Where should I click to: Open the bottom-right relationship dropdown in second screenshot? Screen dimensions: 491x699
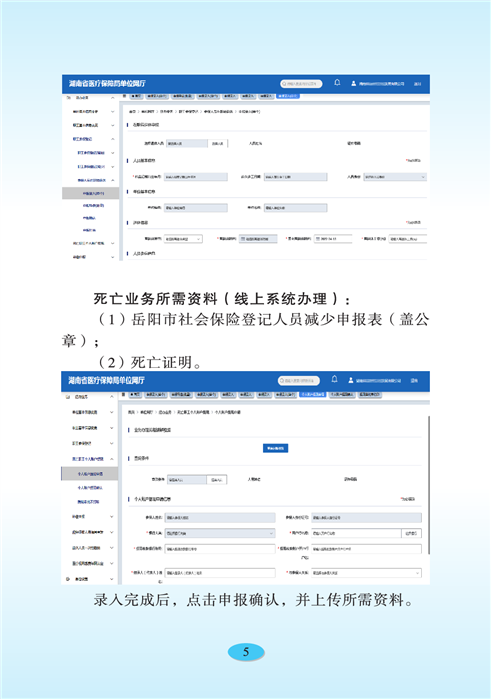pyautogui.click(x=366, y=573)
